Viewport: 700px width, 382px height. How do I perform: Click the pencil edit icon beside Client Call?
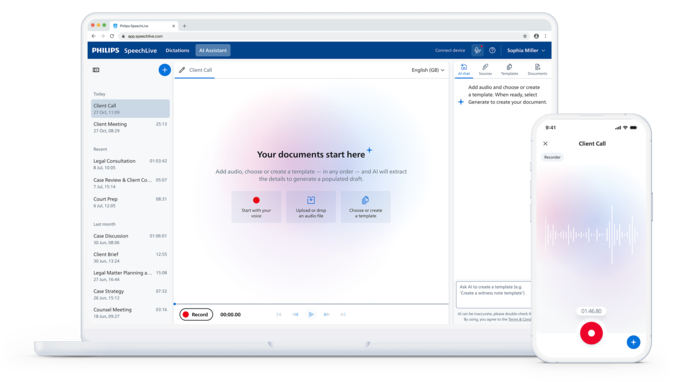pyautogui.click(x=182, y=70)
